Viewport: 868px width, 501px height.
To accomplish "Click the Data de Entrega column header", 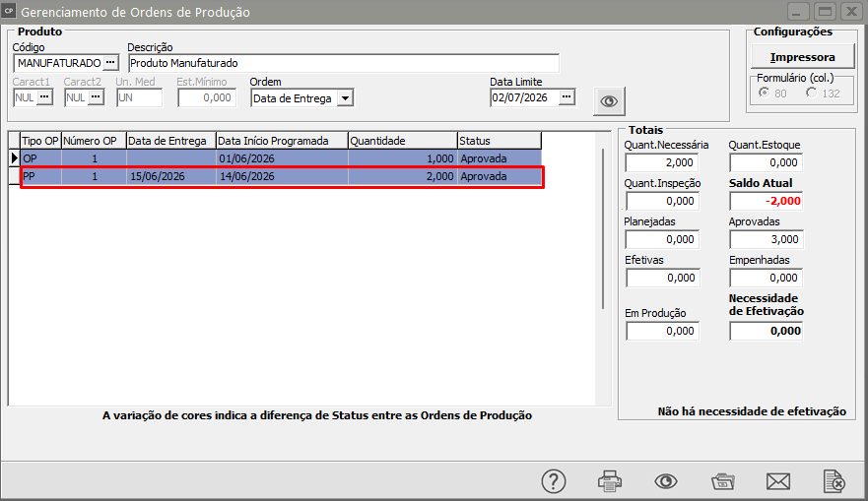I will tap(171, 141).
